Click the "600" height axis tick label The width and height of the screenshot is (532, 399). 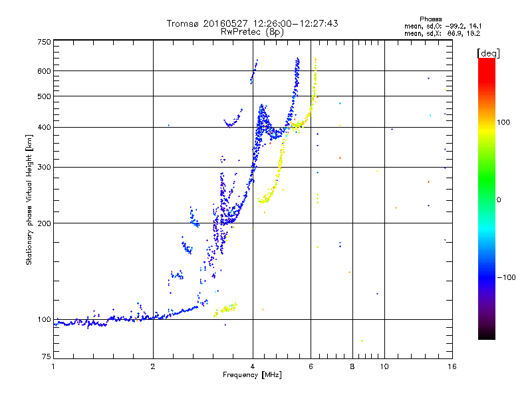44,71
